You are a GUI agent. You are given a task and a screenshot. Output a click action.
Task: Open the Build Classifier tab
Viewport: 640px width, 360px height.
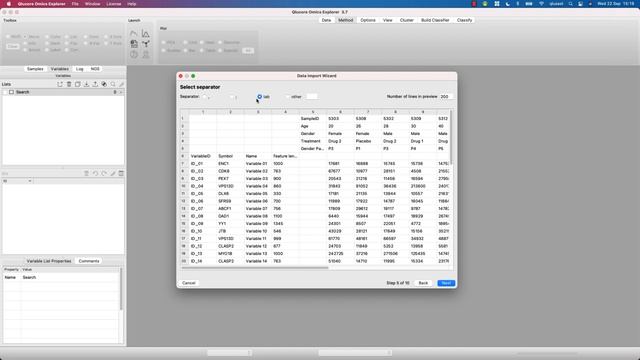(435, 20)
